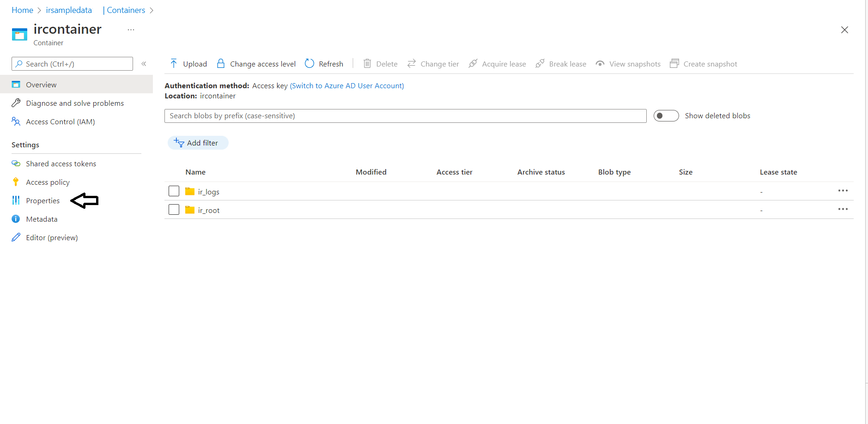
Task: Go to irsampledata breadcrumb link
Action: tap(69, 10)
